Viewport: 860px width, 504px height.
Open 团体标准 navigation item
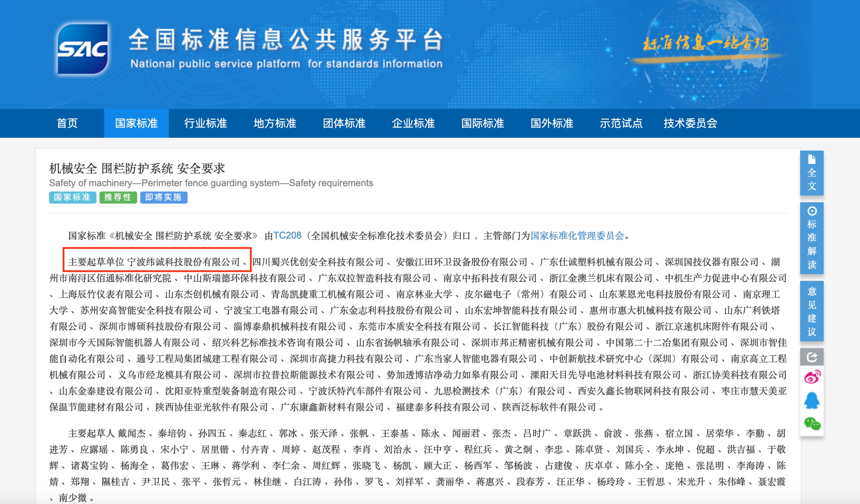tap(344, 123)
